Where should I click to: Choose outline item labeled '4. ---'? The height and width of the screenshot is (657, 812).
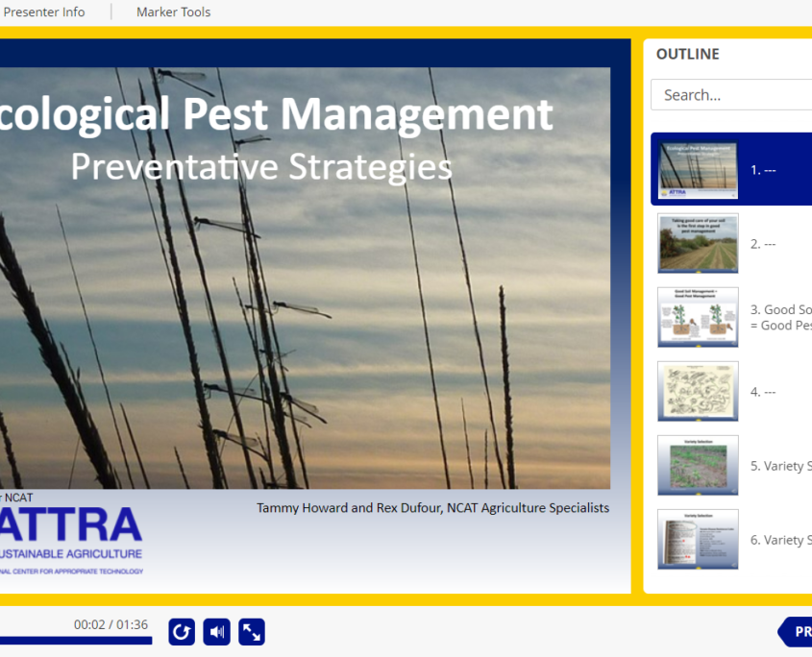coord(763,392)
